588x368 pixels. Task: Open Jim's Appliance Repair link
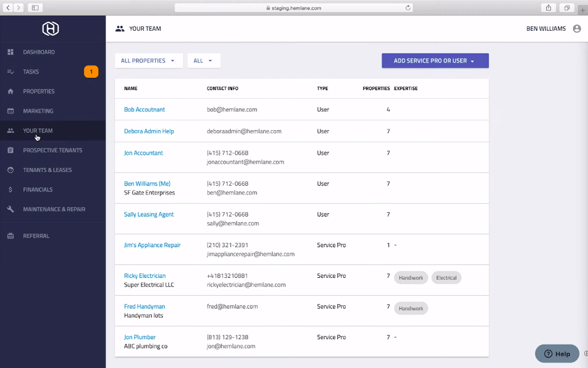[x=153, y=245]
